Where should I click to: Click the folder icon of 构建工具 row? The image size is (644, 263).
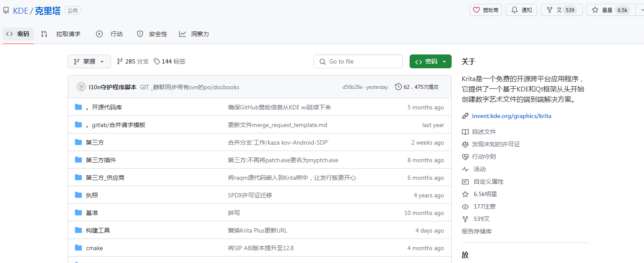(78, 230)
